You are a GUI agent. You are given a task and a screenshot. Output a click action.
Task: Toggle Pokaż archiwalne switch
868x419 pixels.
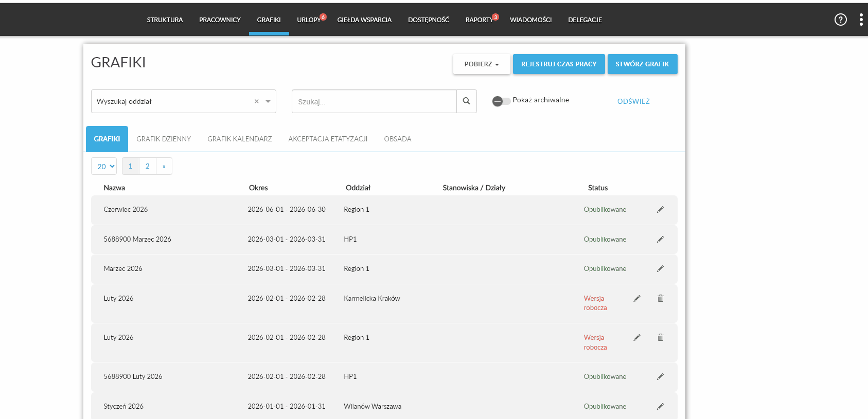point(501,101)
